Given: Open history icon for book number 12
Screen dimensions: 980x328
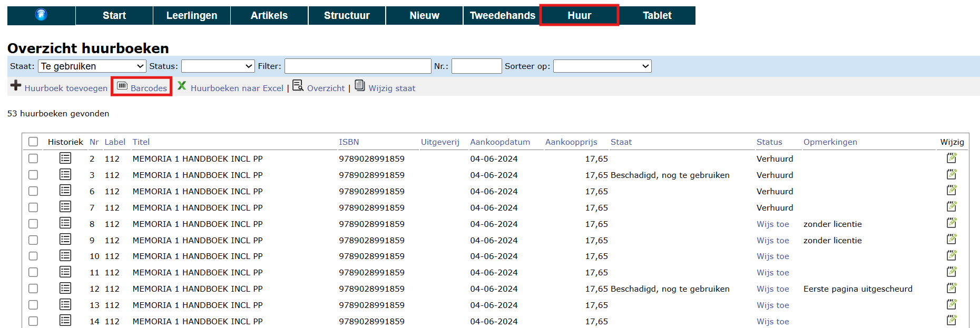Looking at the screenshot, I should (x=65, y=288).
